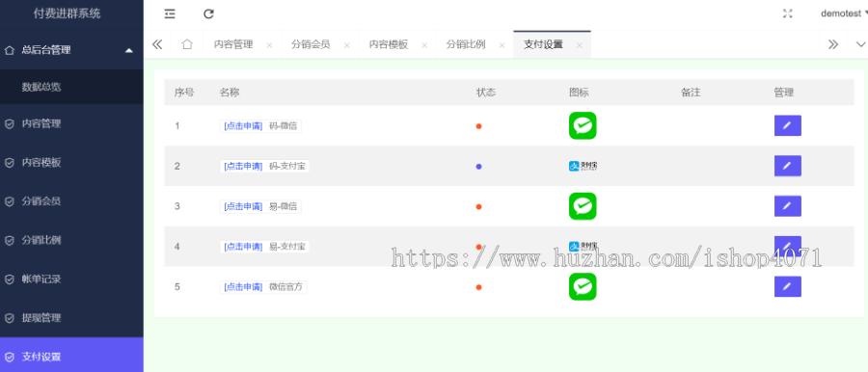Open 内容管理 in the sidebar
The width and height of the screenshot is (868, 372).
coord(71,124)
